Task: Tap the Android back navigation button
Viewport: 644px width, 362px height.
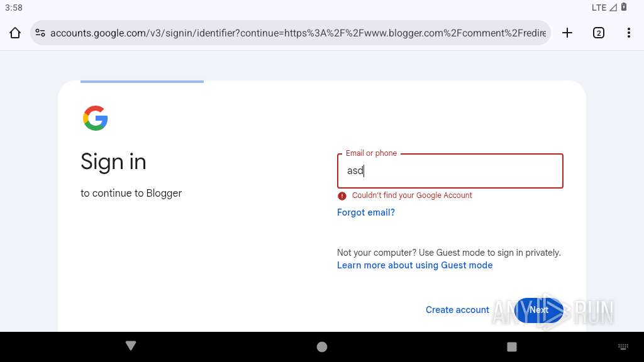Action: click(x=131, y=346)
